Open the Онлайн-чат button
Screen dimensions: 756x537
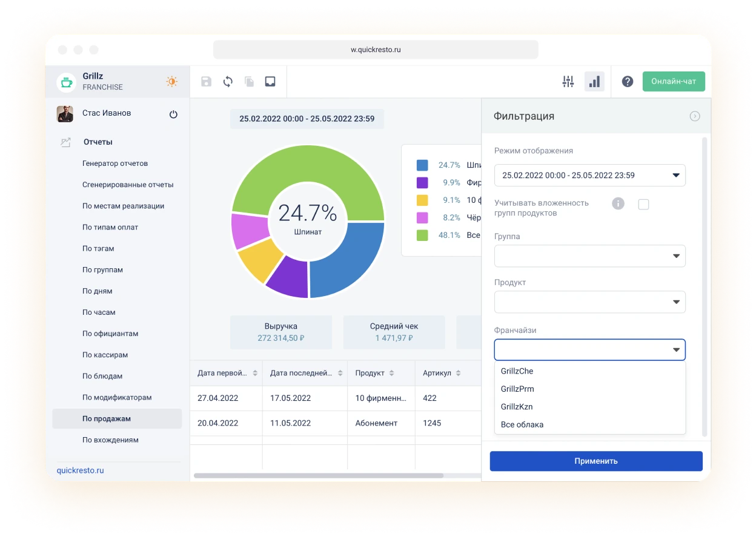point(674,82)
